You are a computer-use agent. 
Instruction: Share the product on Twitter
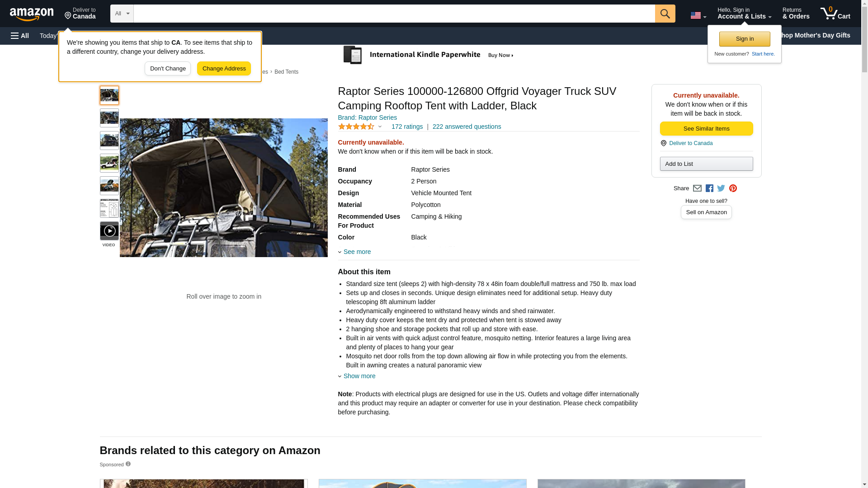coord(721,188)
